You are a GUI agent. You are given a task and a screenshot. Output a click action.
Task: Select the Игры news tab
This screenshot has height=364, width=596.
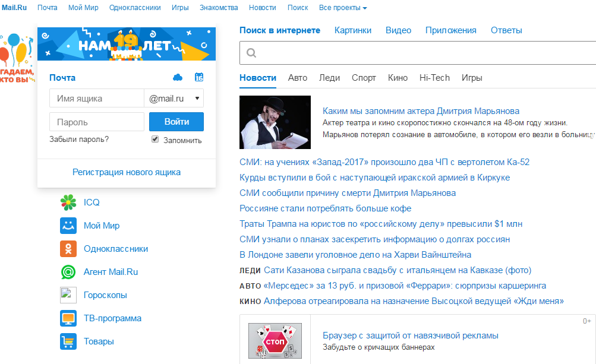coord(472,78)
